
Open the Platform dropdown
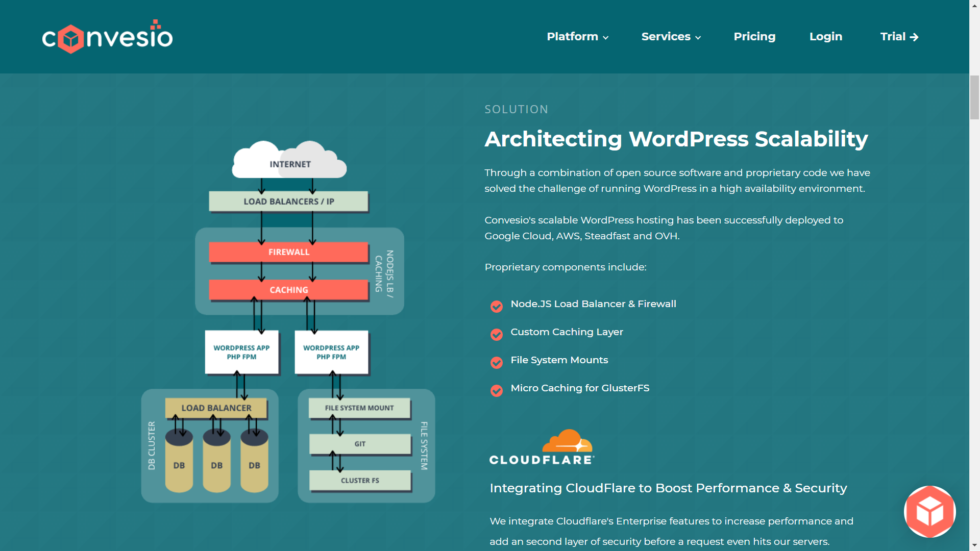[x=572, y=36]
